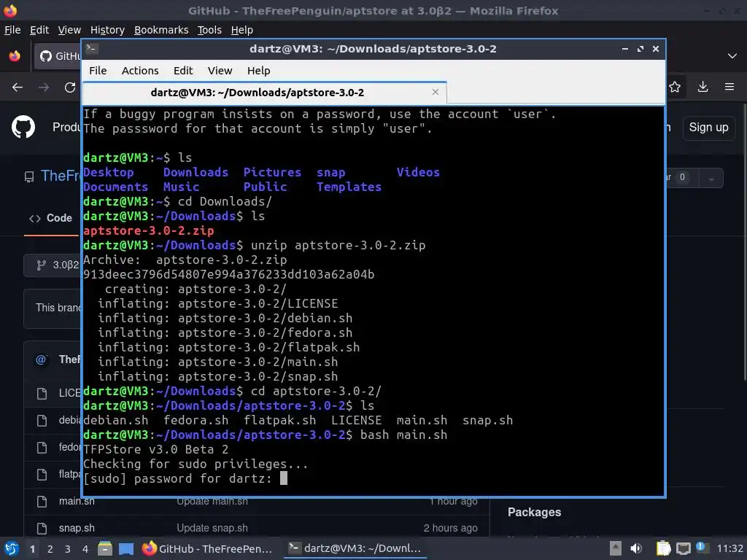List all Firefox tabs chevron
747x560 pixels.
(732, 55)
